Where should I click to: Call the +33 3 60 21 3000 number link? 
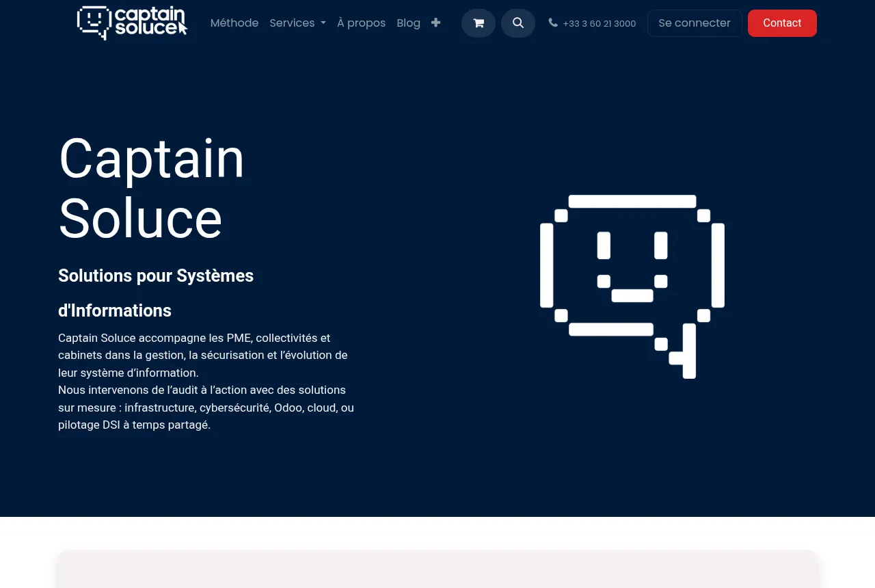pyautogui.click(x=600, y=23)
